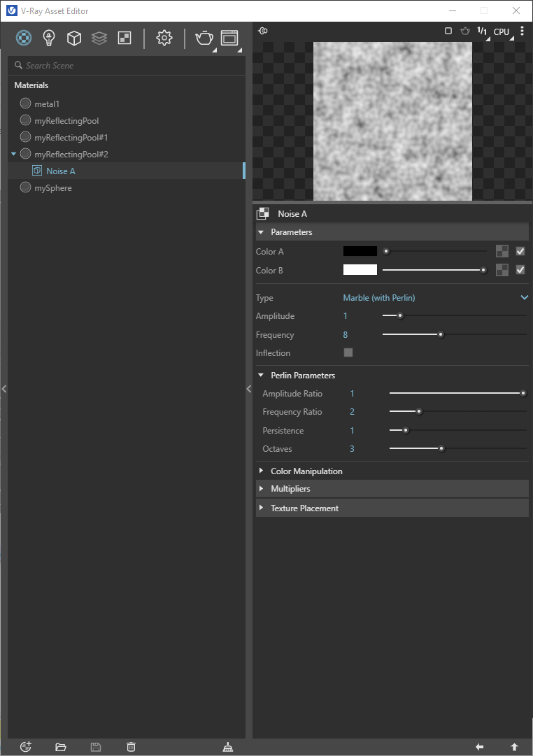Click the Octaves value 3
The width and height of the screenshot is (533, 756).
(352, 449)
